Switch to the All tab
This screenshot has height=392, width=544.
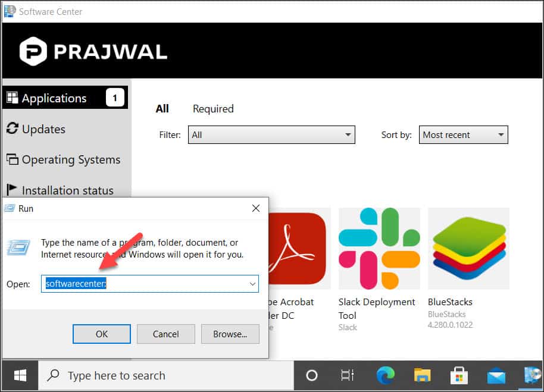(162, 109)
